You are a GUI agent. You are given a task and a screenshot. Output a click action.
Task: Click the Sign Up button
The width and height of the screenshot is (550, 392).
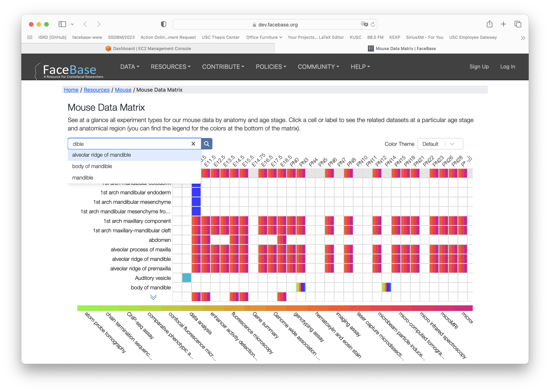[479, 67]
